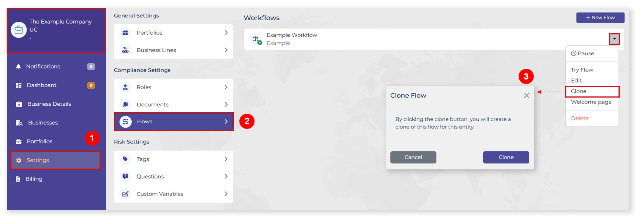Create a flow with New Flow button
The image size is (644, 222).
click(x=600, y=18)
